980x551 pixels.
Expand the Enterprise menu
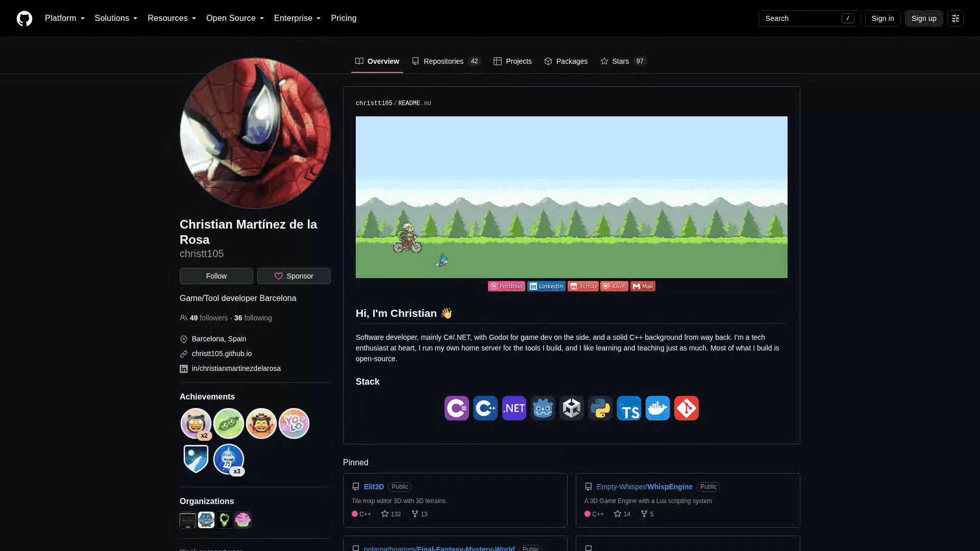[x=297, y=18]
